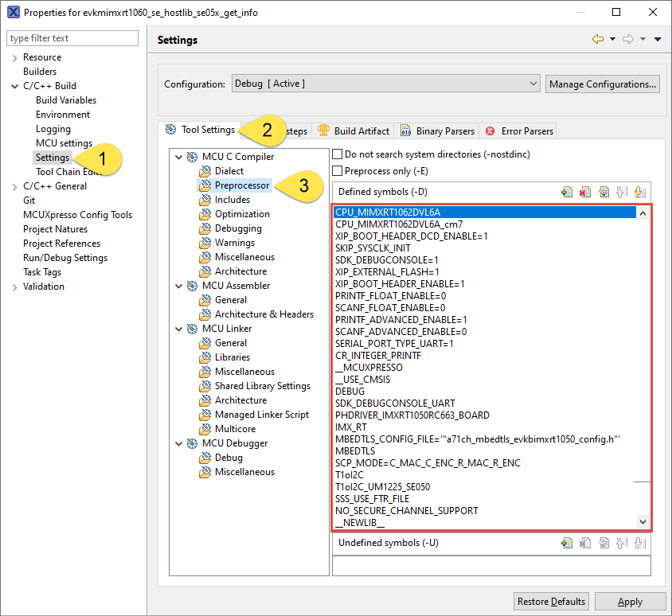This screenshot has height=616, width=672.
Task: Delete the selected defined symbol
Action: point(585,192)
